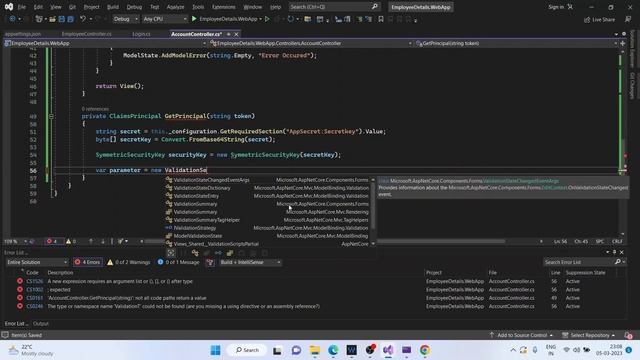The image size is (640, 360).
Task: Open Visual Studio from the Windows taskbar
Action: (x=388, y=350)
